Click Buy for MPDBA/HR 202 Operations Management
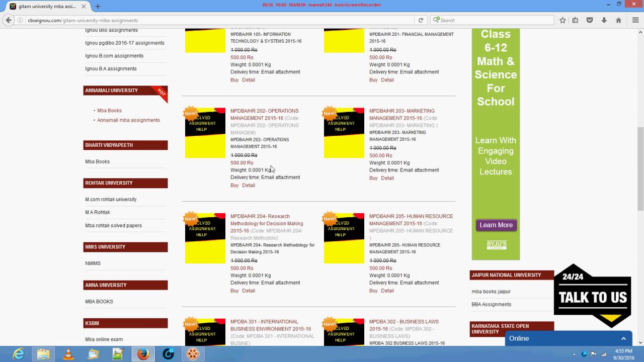Image resolution: width=644 pixels, height=362 pixels. [x=234, y=186]
